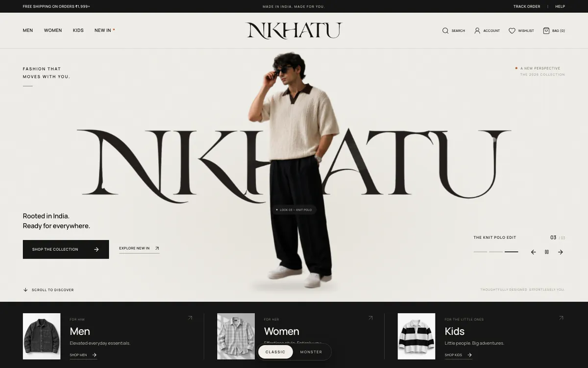Click the Look 03 Knit Polo tag
The height and width of the screenshot is (368, 588).
click(294, 210)
